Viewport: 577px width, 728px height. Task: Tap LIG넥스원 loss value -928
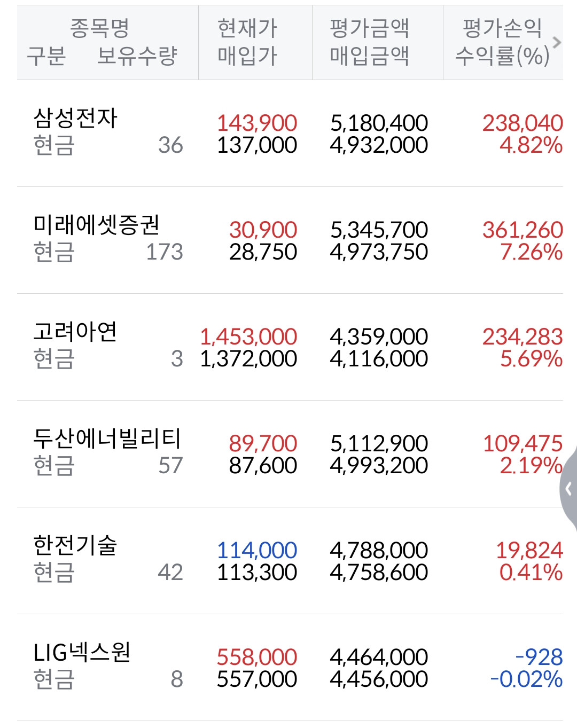click(539, 657)
